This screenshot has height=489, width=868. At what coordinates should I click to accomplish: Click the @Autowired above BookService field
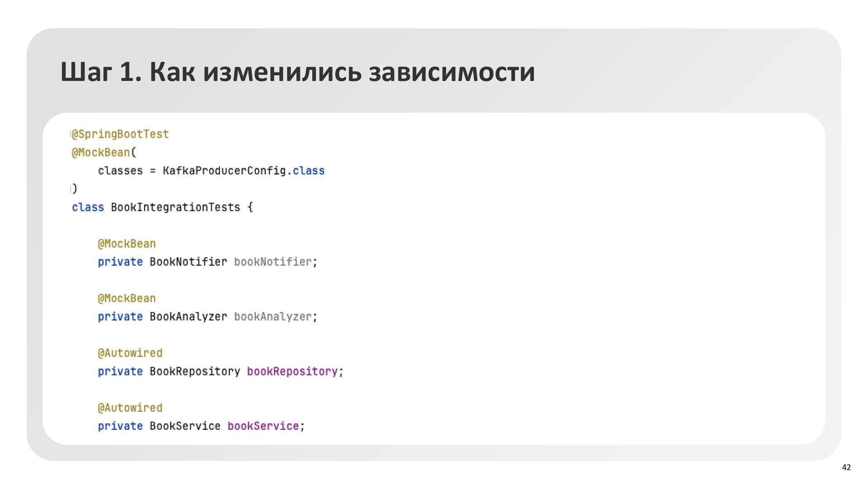pos(130,408)
